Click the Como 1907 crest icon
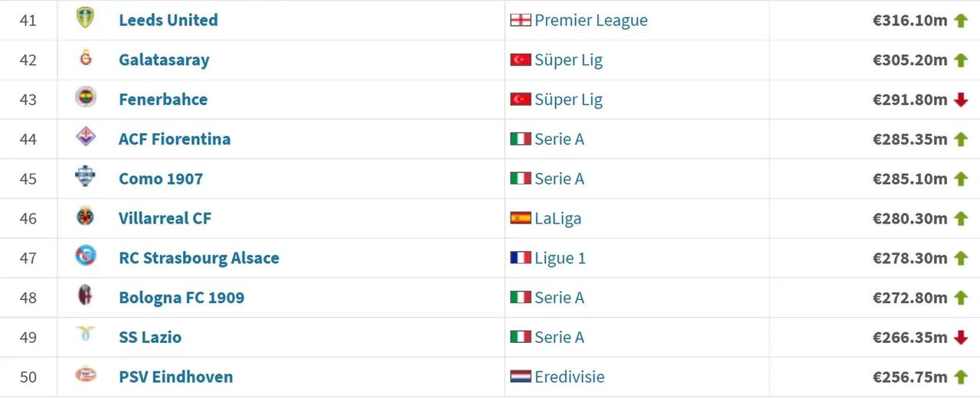Screen dimensions: 980x398 pos(85,178)
